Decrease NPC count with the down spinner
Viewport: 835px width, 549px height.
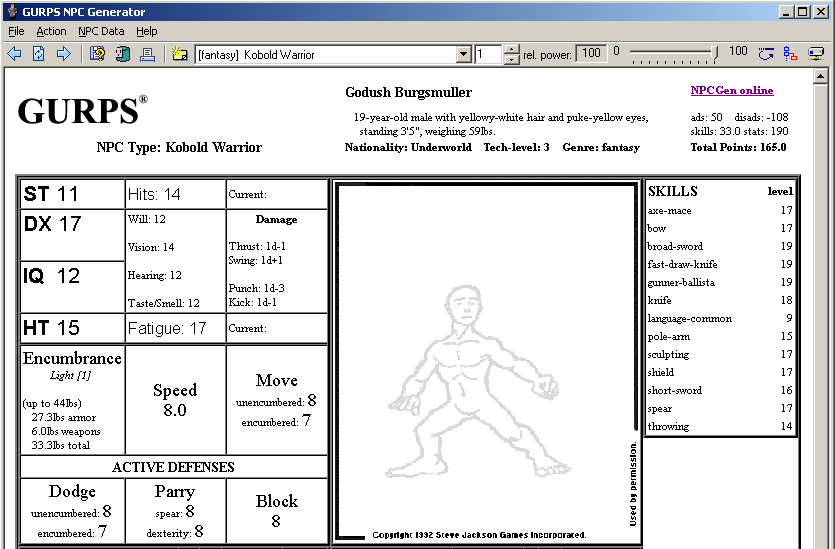tap(511, 59)
